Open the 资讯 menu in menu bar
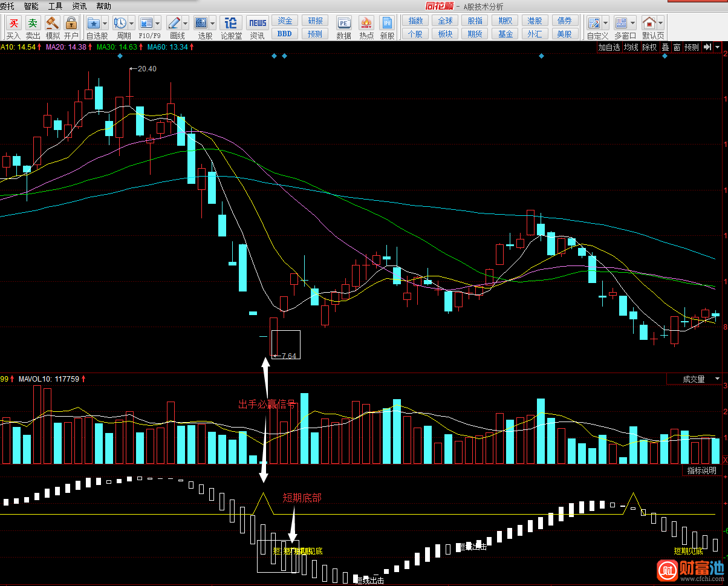Image resolution: width=728 pixels, height=586 pixels. 79,6
